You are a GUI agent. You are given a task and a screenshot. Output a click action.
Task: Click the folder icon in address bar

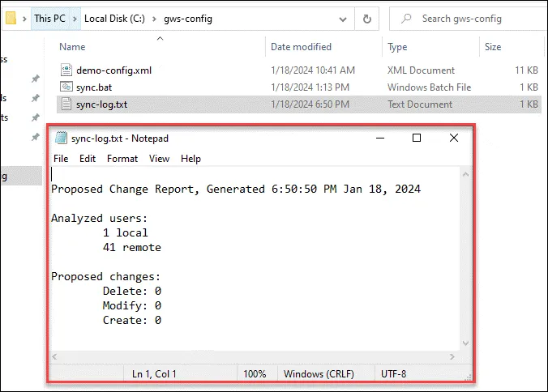[11, 18]
